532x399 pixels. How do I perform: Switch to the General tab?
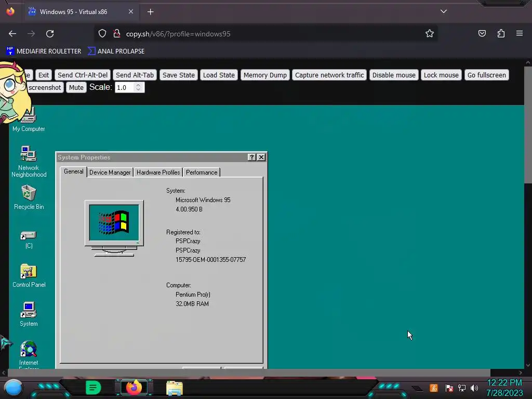(74, 171)
